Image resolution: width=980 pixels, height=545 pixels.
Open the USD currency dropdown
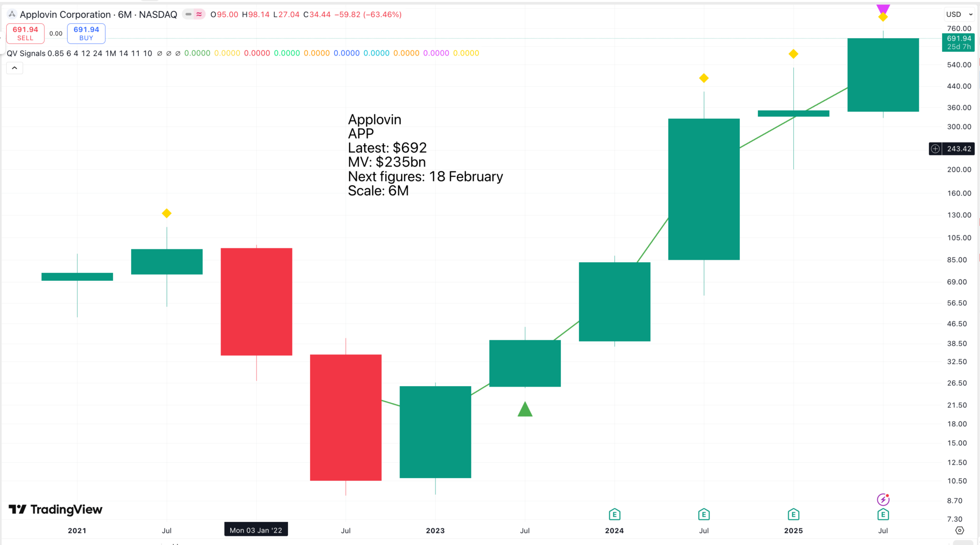[x=959, y=14]
